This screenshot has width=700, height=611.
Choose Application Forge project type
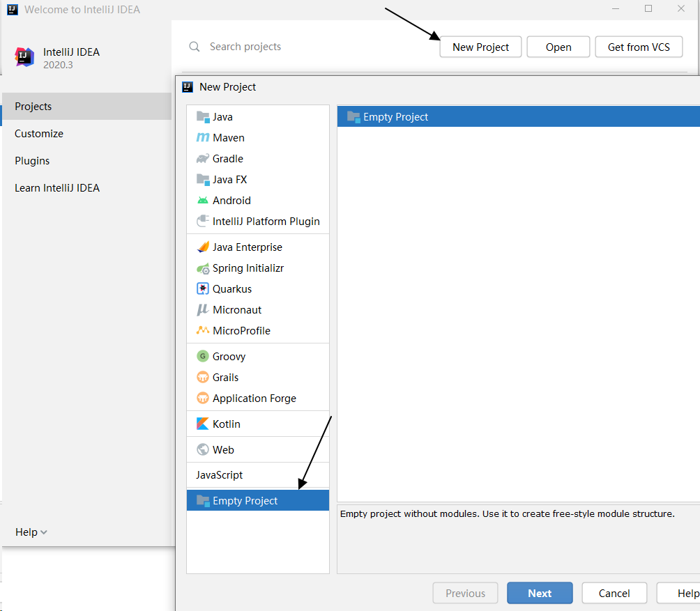click(258, 399)
